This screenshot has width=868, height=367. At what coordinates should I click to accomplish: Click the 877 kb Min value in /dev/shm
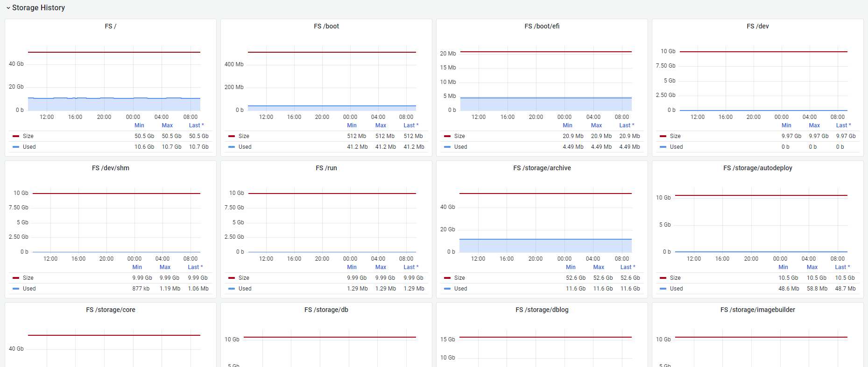point(141,289)
